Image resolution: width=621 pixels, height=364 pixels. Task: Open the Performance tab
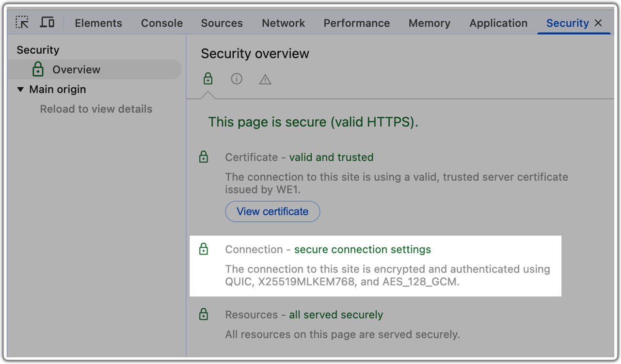[357, 23]
